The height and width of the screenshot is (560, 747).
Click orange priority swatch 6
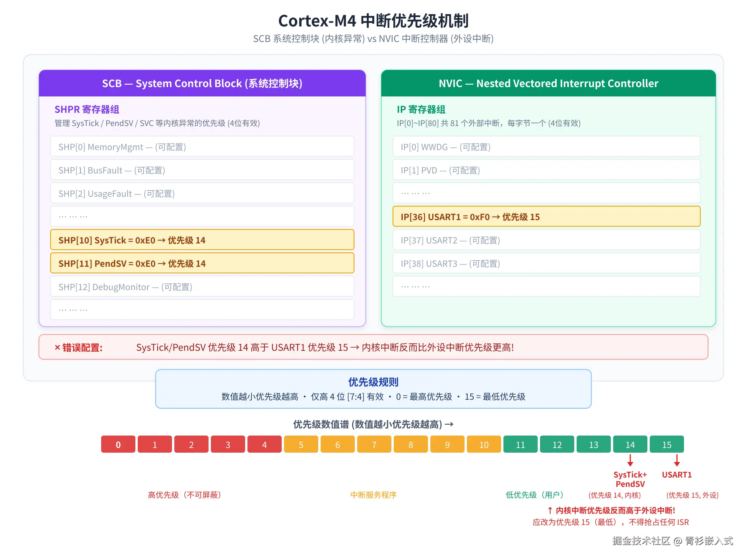click(x=338, y=444)
